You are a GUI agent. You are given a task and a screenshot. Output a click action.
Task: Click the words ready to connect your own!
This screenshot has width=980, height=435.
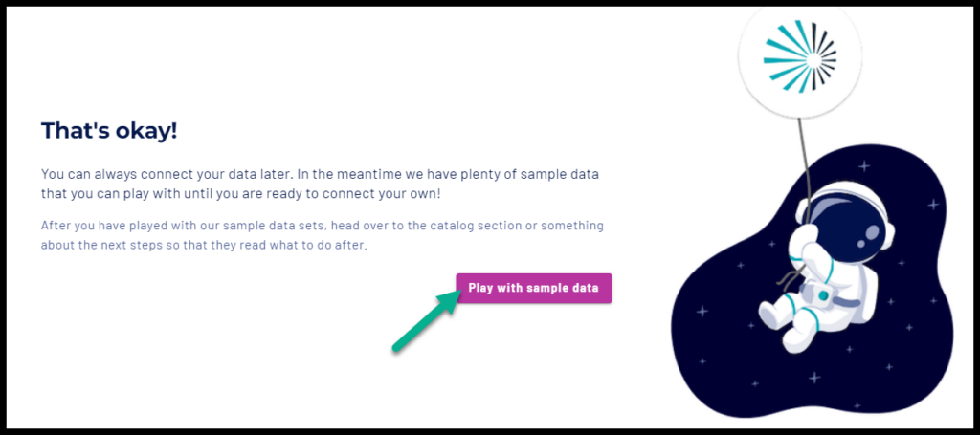(374, 193)
